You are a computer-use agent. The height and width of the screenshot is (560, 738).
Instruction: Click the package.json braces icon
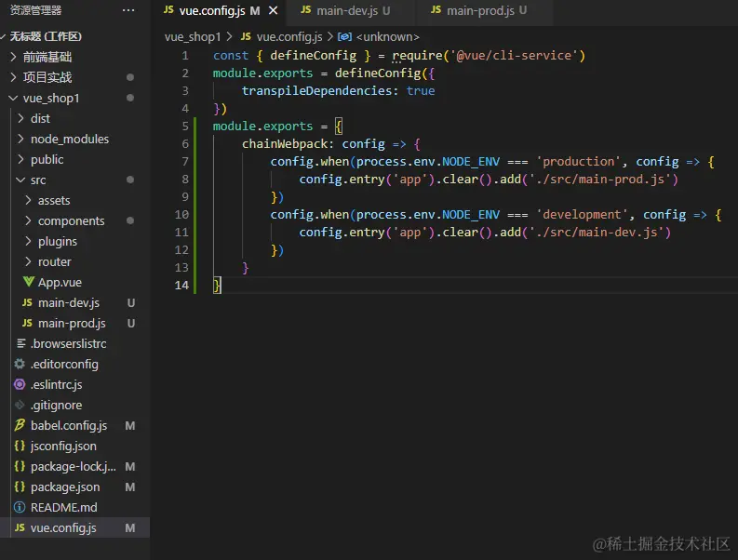20,487
